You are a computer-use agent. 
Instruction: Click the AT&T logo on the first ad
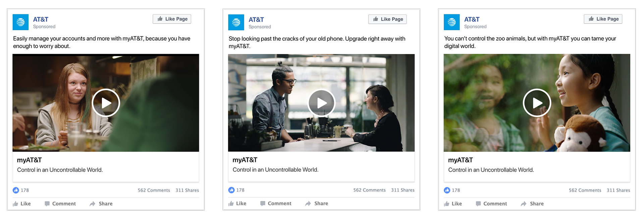[20, 22]
